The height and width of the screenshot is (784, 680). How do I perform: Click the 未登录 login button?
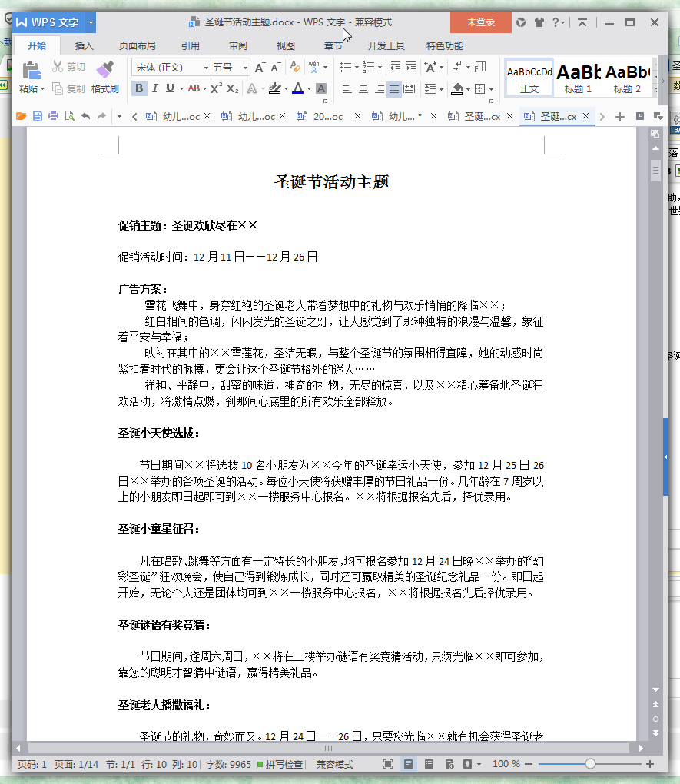click(x=480, y=22)
